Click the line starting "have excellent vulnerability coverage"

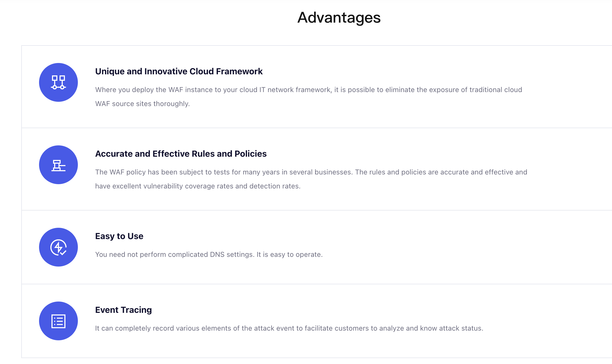pyautogui.click(x=198, y=186)
